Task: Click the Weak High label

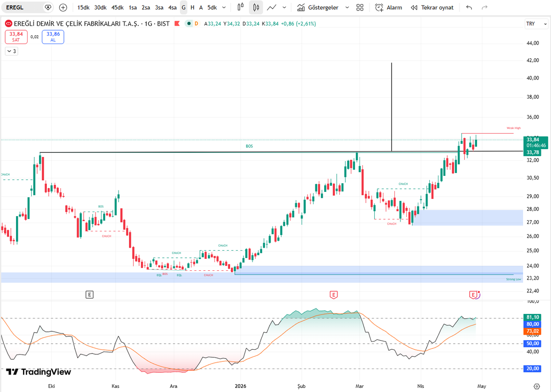Action: 513,128
